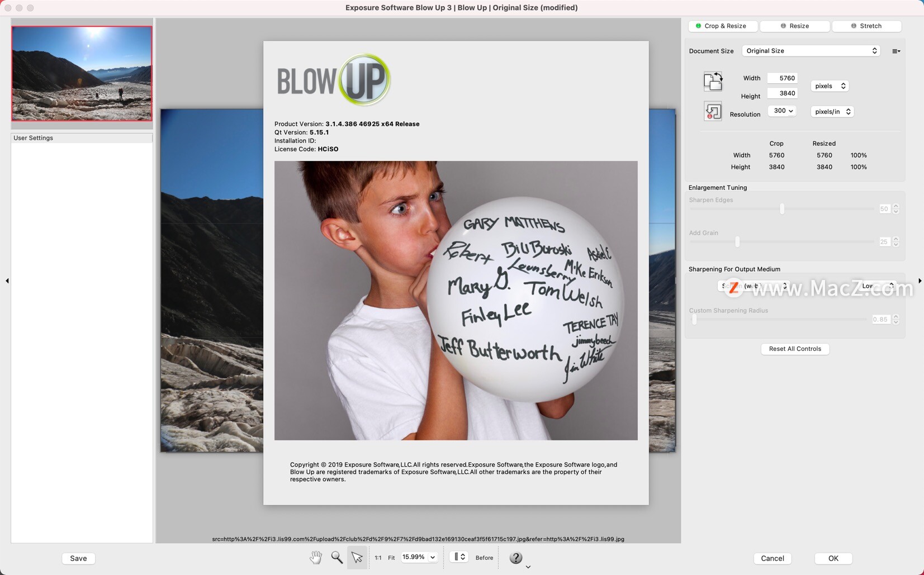Select the arrow pointer tool

(357, 558)
